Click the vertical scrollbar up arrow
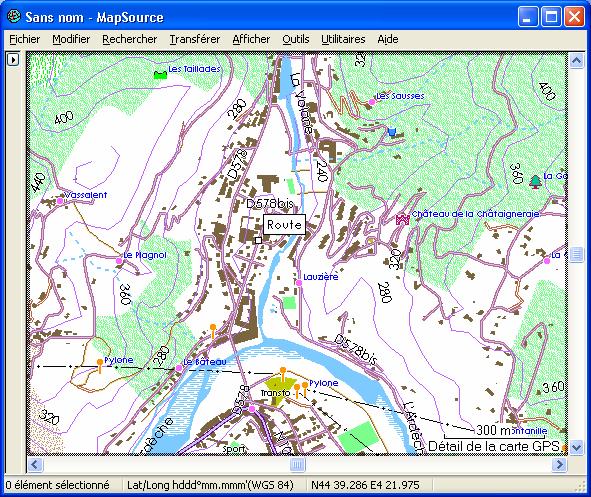 click(x=576, y=60)
